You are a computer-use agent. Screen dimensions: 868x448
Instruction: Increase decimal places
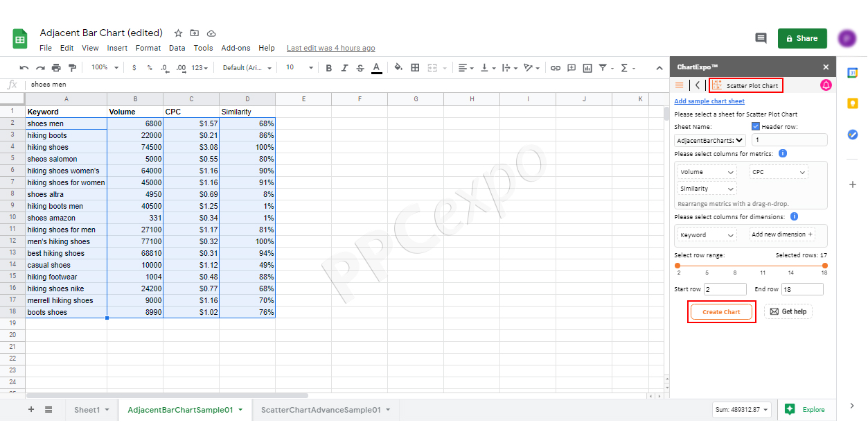[181, 68]
